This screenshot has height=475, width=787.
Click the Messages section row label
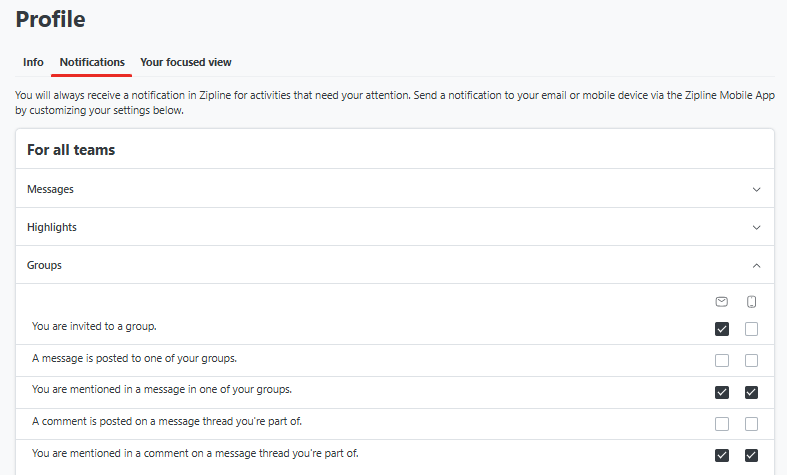[x=50, y=189]
